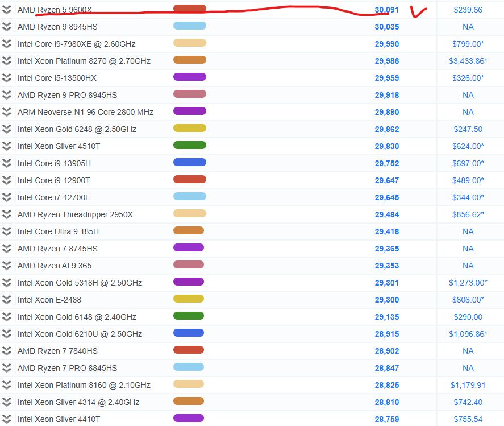This screenshot has height=426, width=504.
Task: Expand details for Intel Xeon Gold 6248
Action: 6,129
